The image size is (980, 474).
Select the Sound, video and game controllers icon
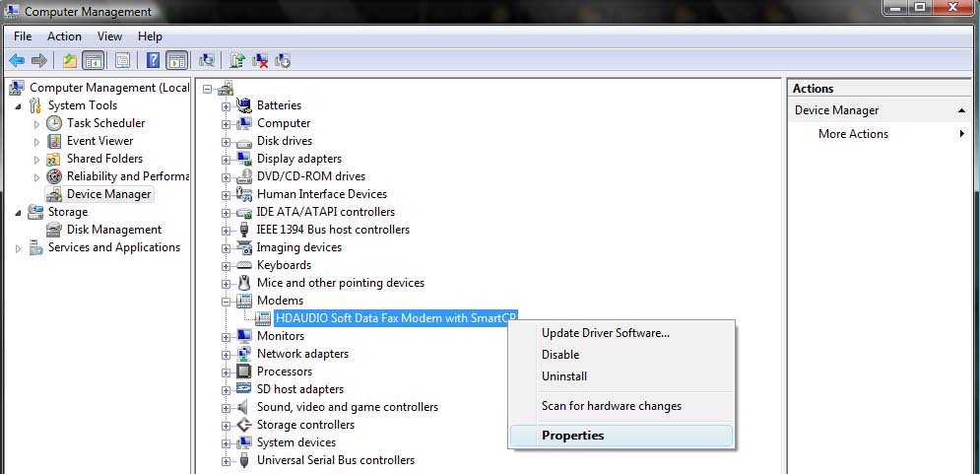click(x=243, y=407)
